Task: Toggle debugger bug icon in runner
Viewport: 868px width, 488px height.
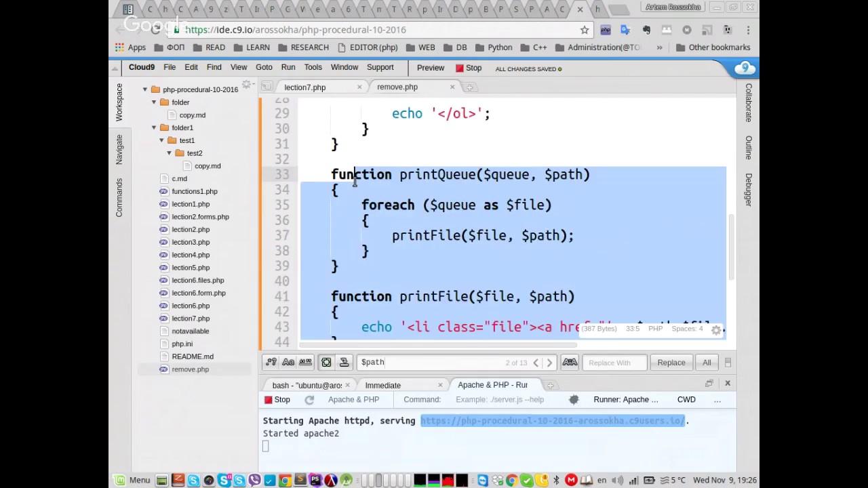Action: click(574, 400)
